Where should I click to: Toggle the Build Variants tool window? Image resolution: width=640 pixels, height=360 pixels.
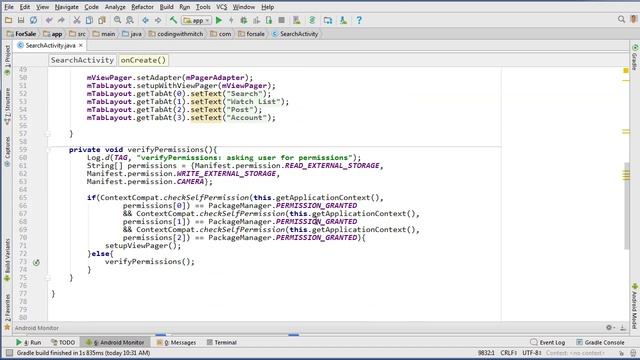[7, 260]
